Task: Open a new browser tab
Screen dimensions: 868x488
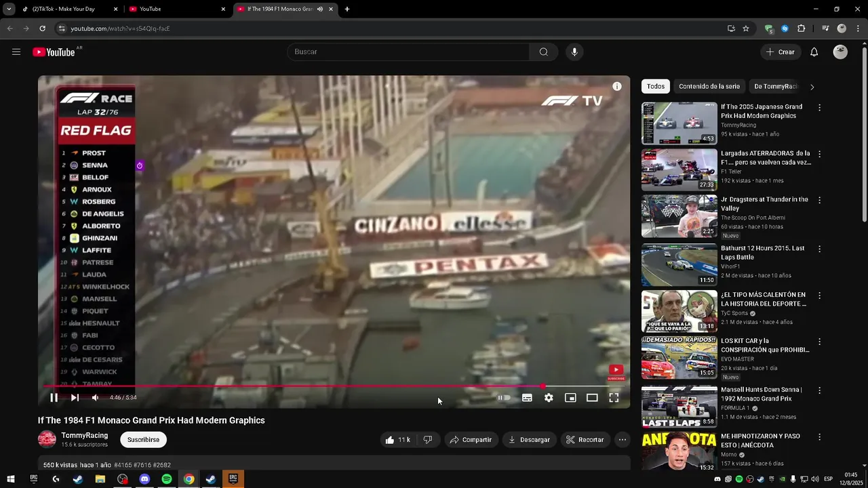Action: coord(347,9)
